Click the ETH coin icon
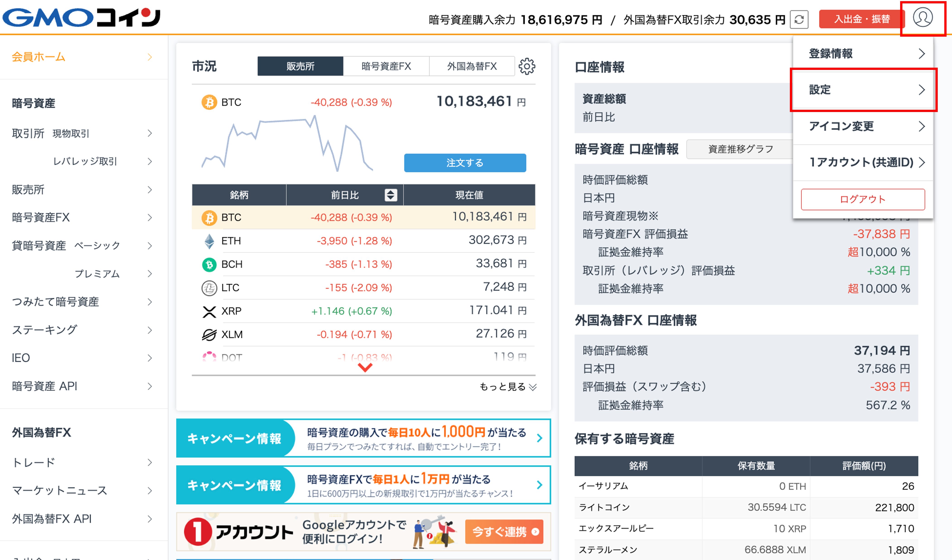Screen dimensions: 952x560 click(209, 241)
